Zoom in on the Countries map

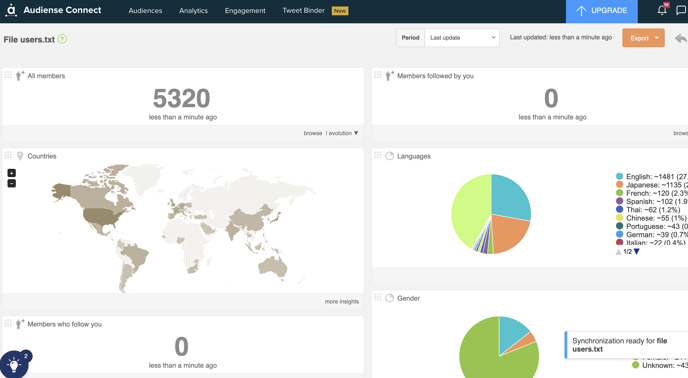click(12, 173)
